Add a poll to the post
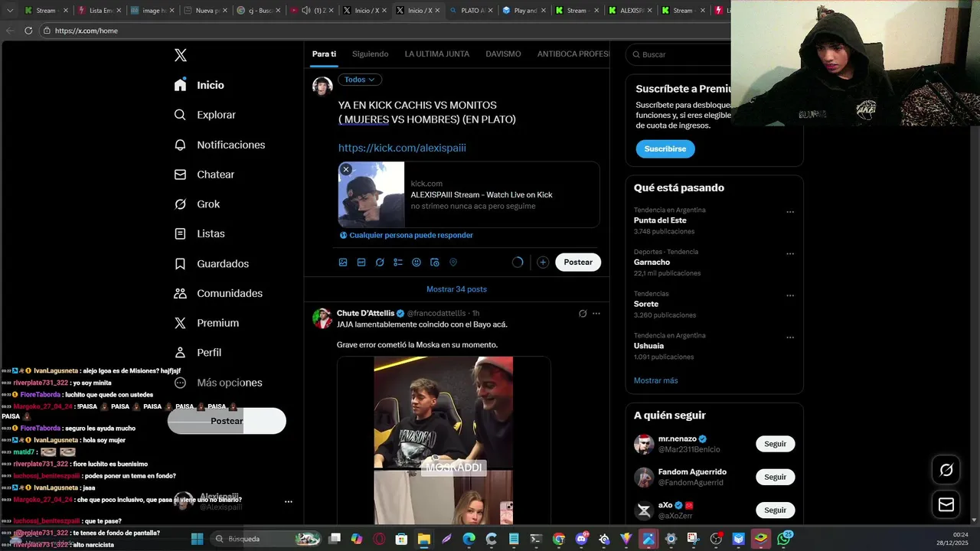Image resolution: width=980 pixels, height=551 pixels. click(398, 262)
